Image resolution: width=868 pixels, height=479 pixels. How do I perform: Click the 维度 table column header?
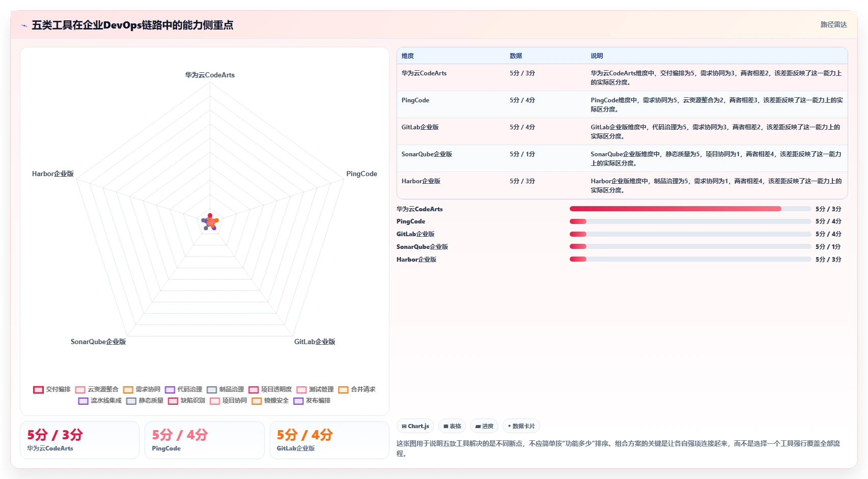407,56
